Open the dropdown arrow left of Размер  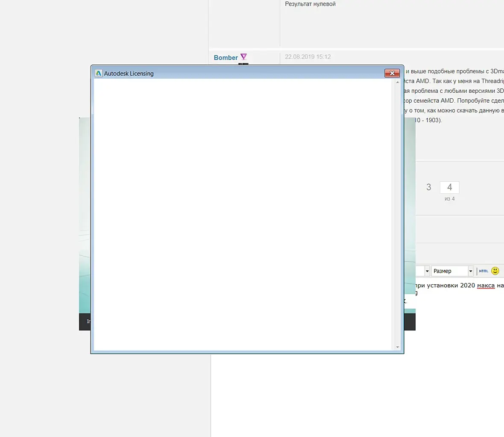[427, 271]
